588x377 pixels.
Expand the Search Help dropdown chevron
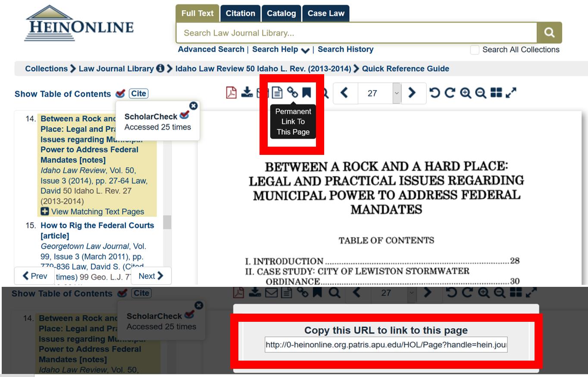click(x=305, y=50)
